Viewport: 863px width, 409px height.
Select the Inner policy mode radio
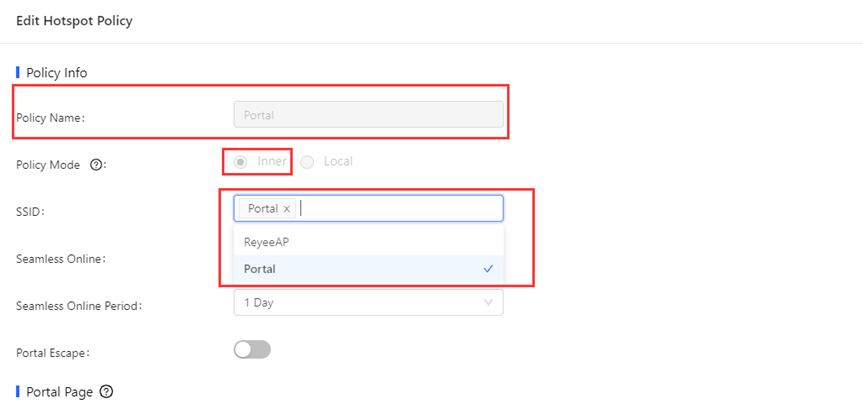point(240,162)
